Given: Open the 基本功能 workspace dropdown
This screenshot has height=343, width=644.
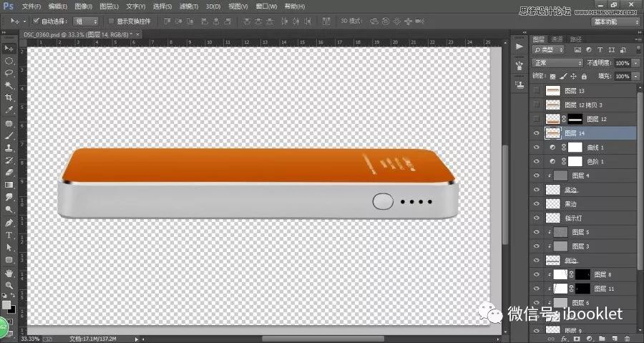Looking at the screenshot, I should tap(615, 21).
